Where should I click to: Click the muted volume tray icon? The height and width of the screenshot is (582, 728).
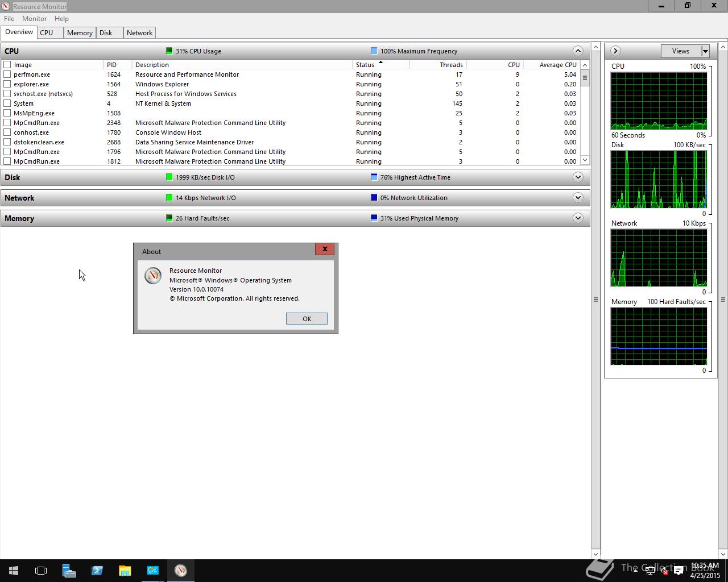(x=664, y=571)
